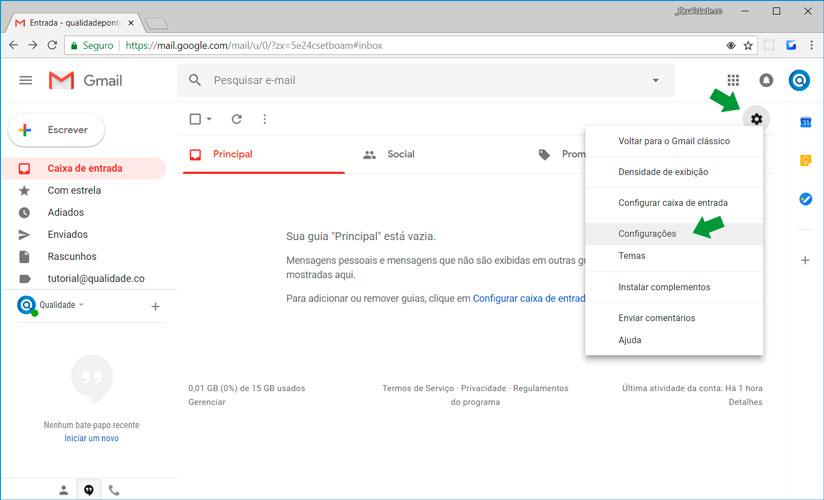Click the blue extension icon in toolbar
This screenshot has height=500, width=824.
[791, 45]
